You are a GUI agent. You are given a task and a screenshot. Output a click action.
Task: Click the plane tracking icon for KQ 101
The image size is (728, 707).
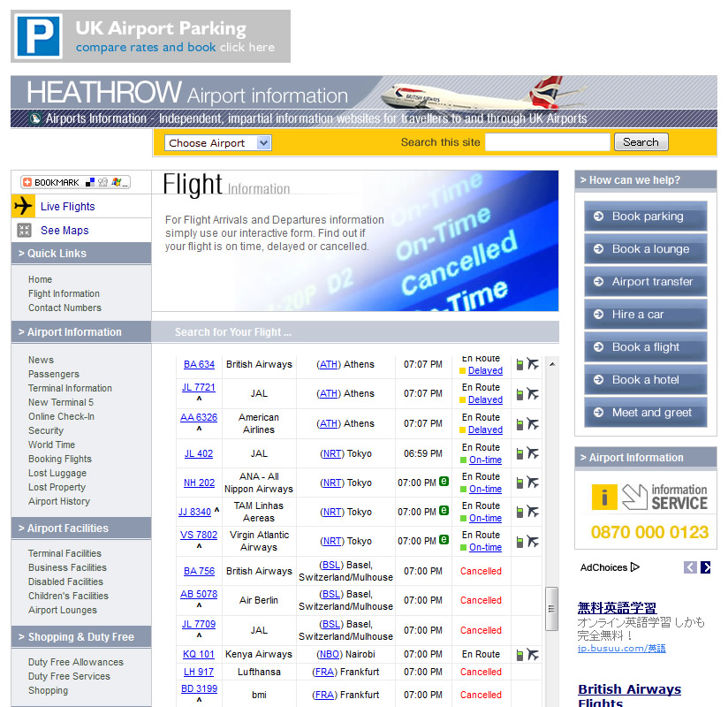(533, 654)
